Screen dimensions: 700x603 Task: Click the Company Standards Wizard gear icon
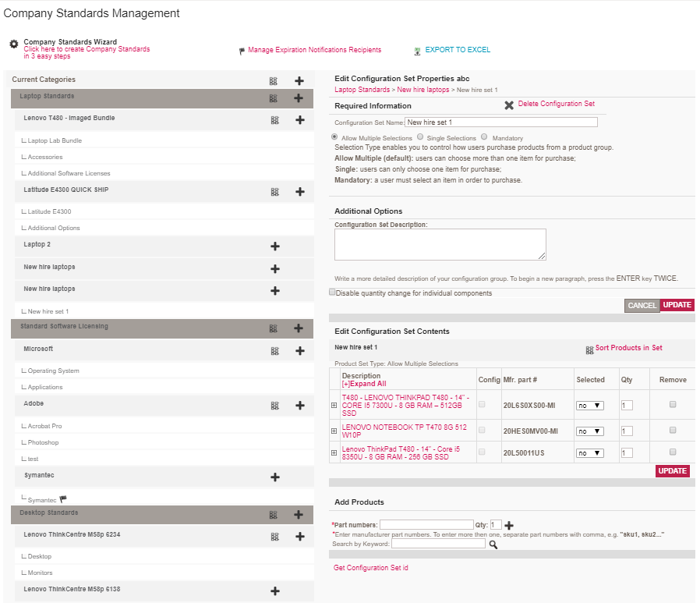[x=13, y=44]
